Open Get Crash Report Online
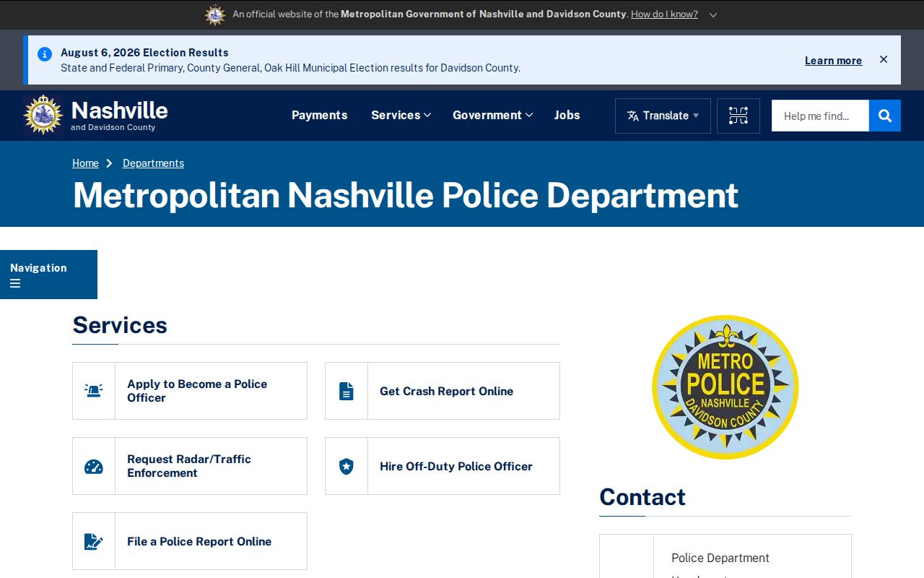The width and height of the screenshot is (924, 578). coord(443,391)
